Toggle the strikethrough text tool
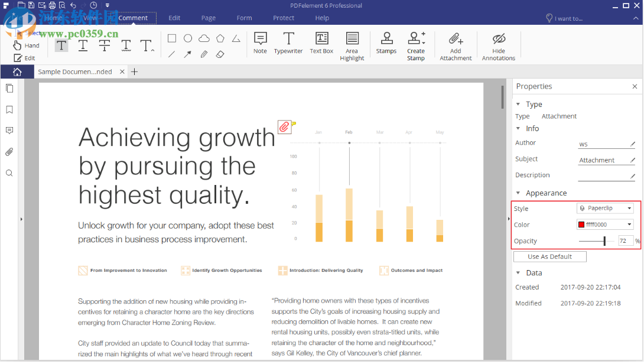 click(105, 45)
